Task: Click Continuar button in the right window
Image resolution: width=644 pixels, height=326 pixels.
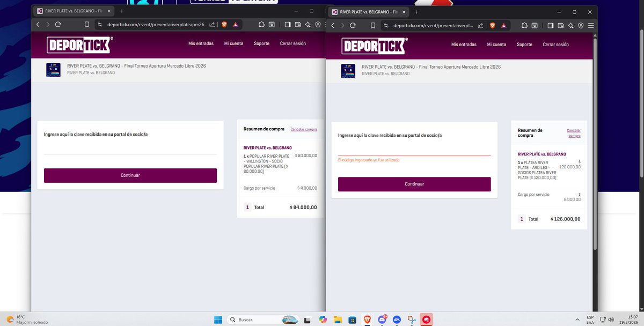Action: [414, 184]
